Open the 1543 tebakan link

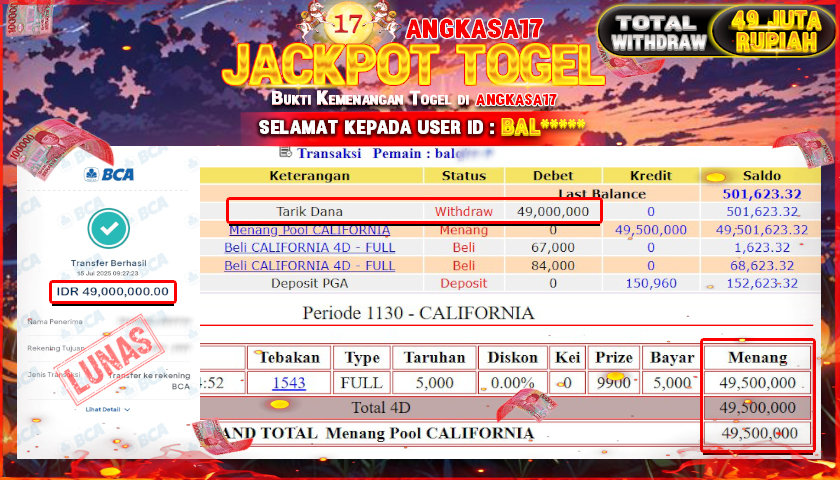click(289, 383)
